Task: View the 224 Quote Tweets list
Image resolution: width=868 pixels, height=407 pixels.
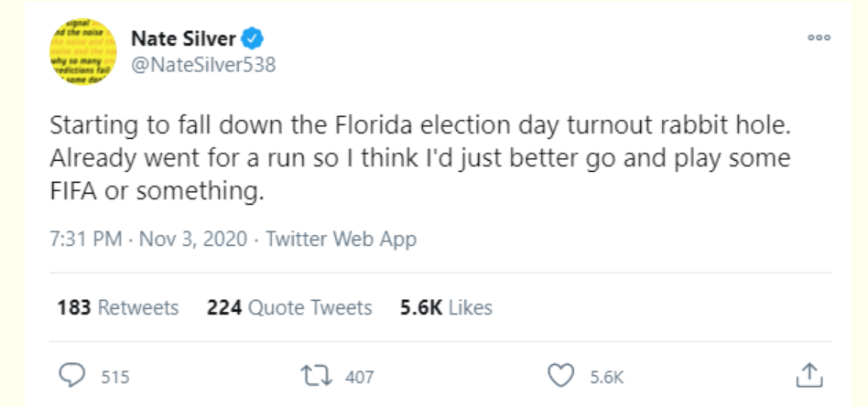Action: click(289, 307)
